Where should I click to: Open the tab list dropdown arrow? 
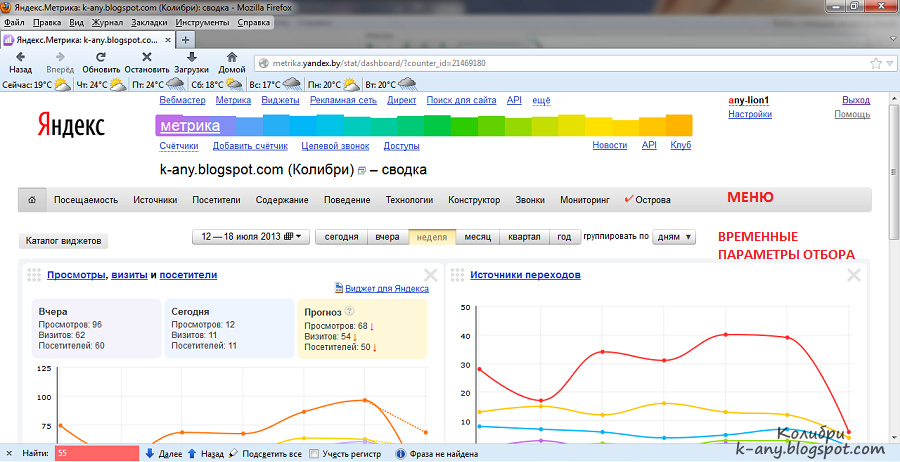click(891, 40)
